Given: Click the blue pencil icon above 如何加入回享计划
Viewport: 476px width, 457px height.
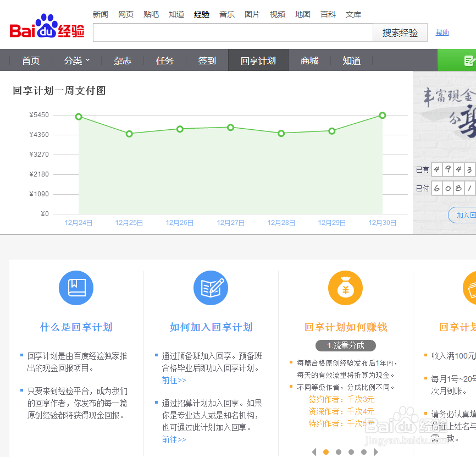Looking at the screenshot, I should point(211,288).
